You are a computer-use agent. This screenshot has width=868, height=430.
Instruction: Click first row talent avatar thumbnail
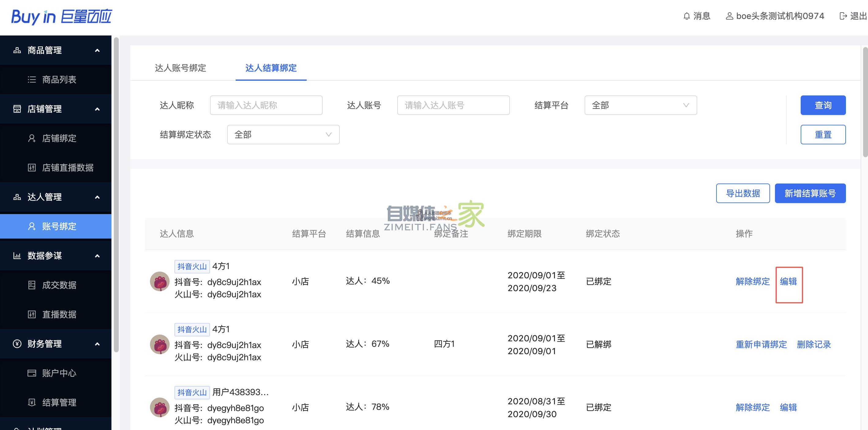(x=159, y=281)
